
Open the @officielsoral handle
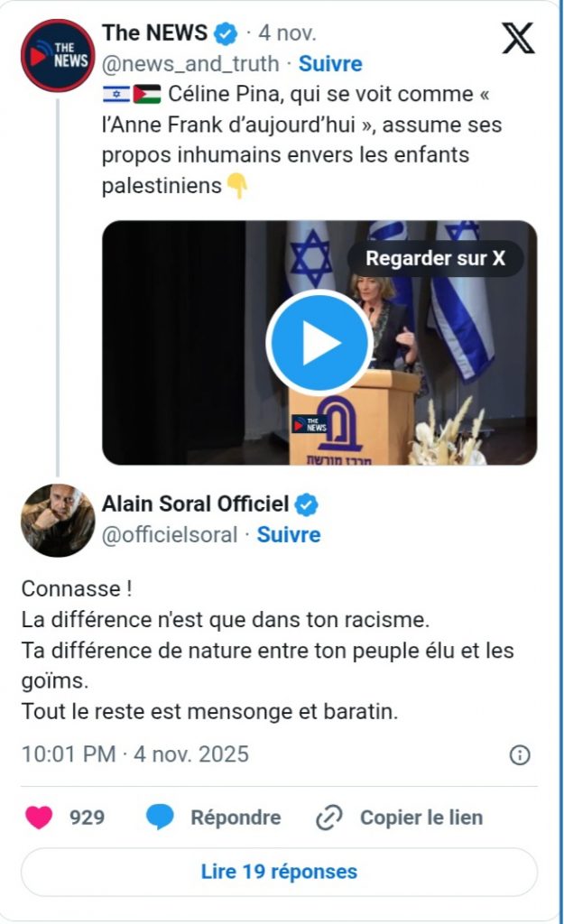(170, 534)
